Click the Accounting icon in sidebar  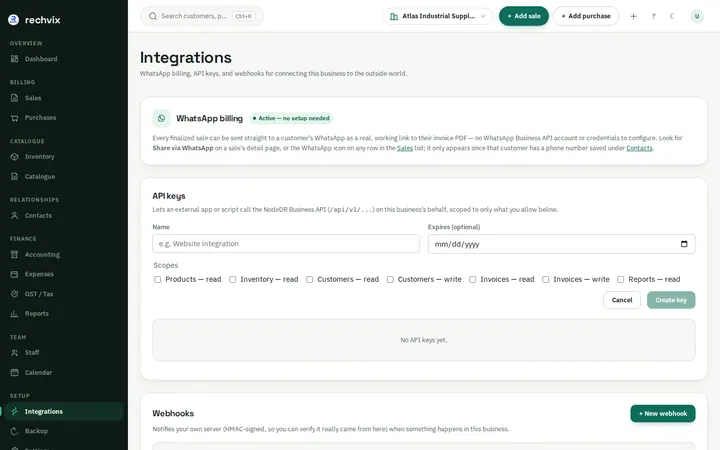[15, 254]
